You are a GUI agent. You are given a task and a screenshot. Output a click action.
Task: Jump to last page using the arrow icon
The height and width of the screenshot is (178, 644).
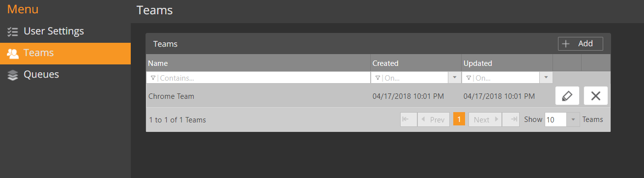point(511,119)
